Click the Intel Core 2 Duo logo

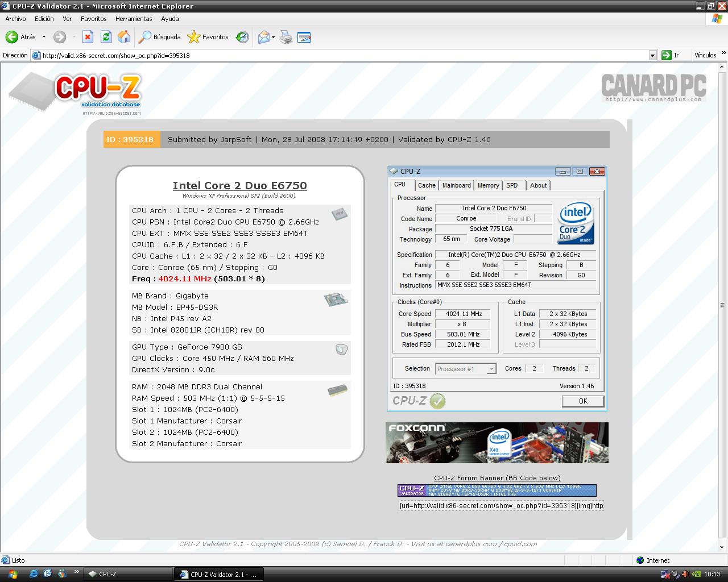pos(576,223)
